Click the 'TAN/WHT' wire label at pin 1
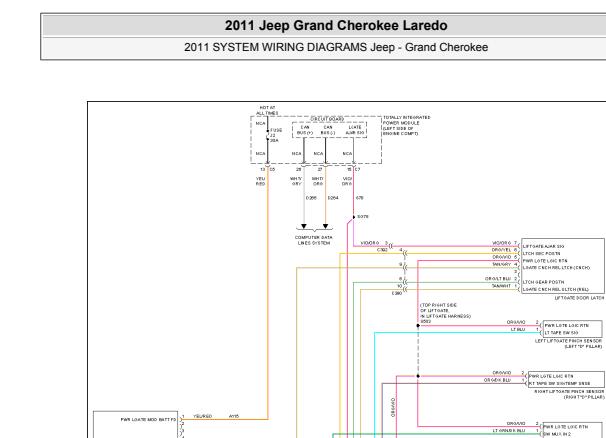 click(502, 286)
